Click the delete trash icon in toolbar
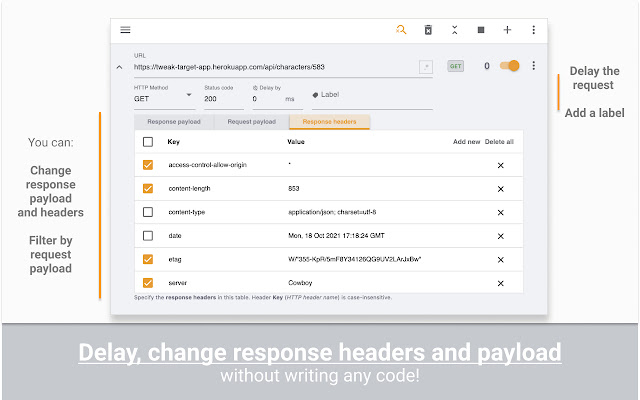Screen dimensions: 640x400 tap(428, 30)
